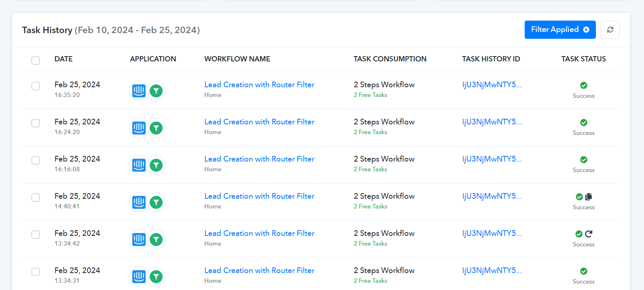Open task history ID link for 14:40:41 row

coord(491,196)
